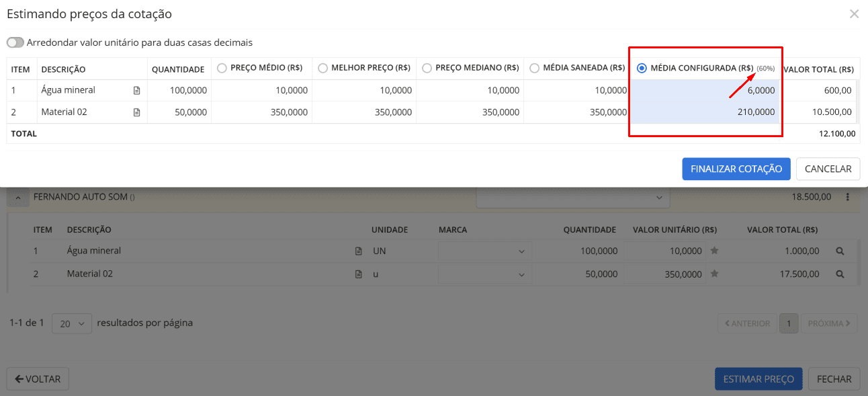This screenshot has height=396, width=868.
Task: Click magnifier icon on Água mineral row
Action: pos(839,251)
